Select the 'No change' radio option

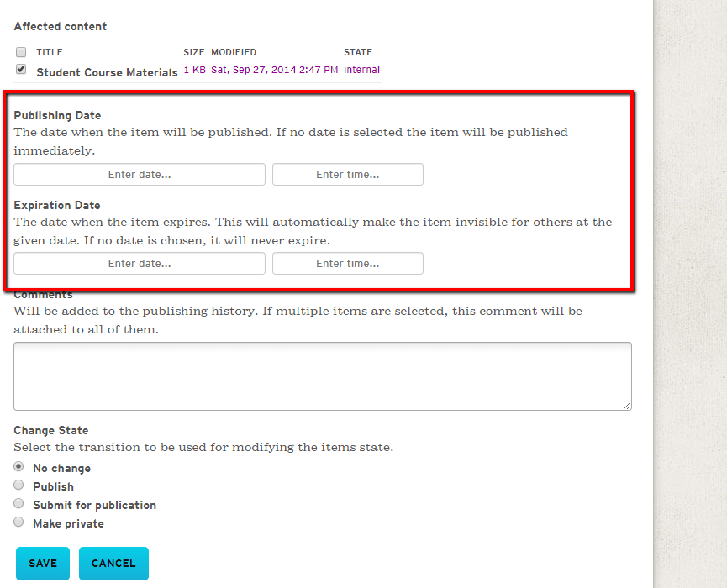tap(19, 467)
